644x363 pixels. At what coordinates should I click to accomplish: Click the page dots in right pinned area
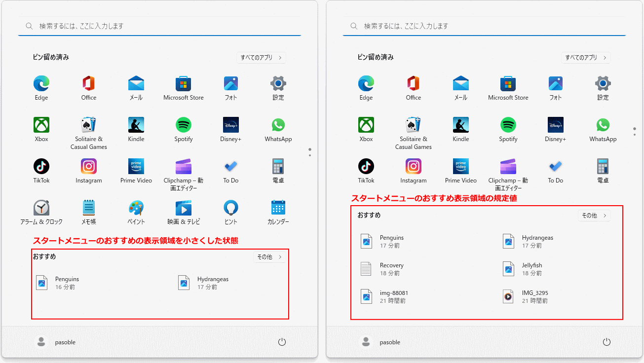pos(635,131)
